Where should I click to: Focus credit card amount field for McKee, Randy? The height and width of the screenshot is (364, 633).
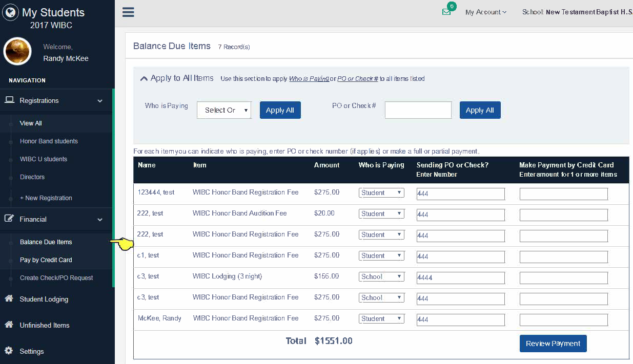click(564, 319)
